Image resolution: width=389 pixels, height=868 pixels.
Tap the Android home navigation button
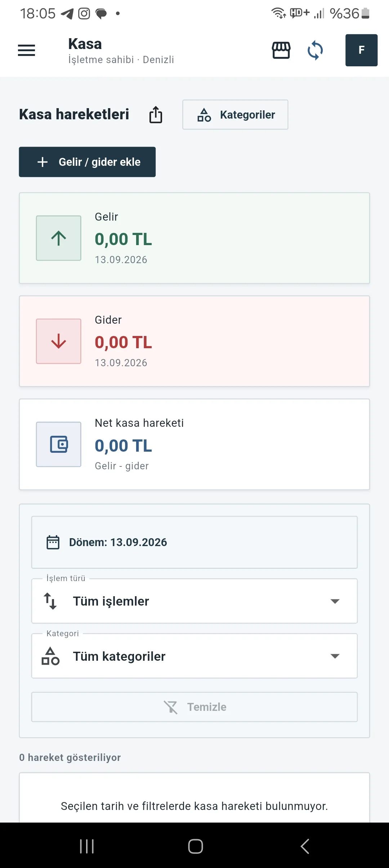[195, 846]
